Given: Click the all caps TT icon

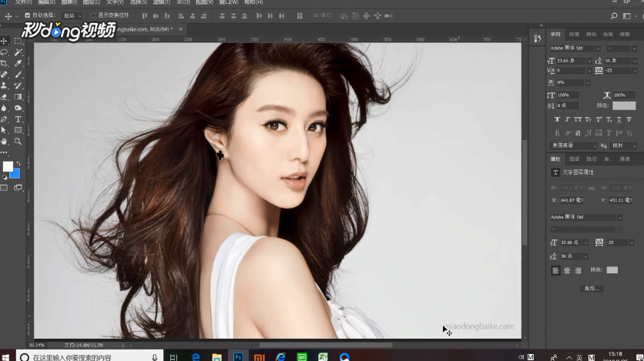Looking at the screenshot, I should [578, 119].
